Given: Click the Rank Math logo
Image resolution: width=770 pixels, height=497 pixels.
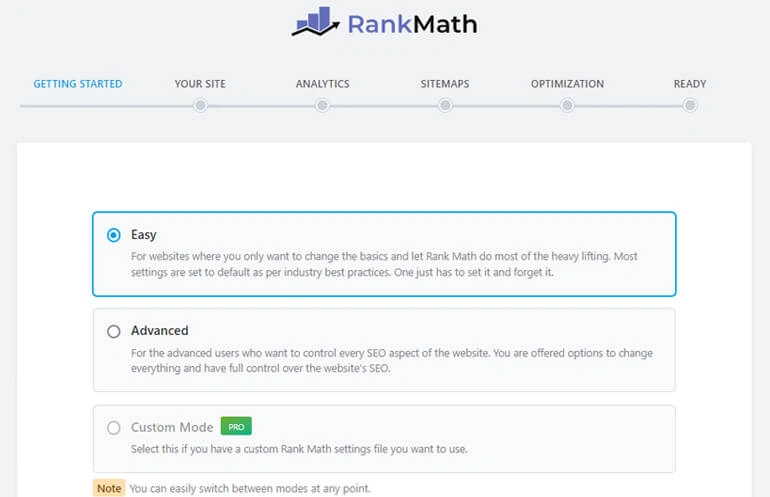Looking at the screenshot, I should (384, 23).
